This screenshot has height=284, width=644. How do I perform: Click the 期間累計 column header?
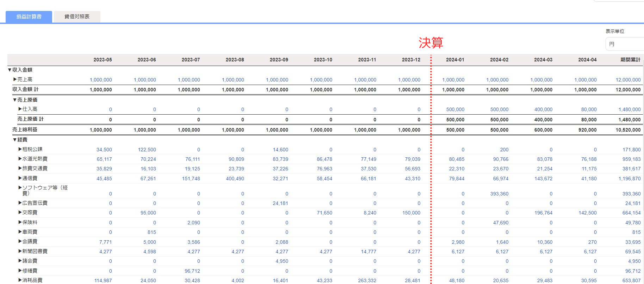tap(630, 60)
